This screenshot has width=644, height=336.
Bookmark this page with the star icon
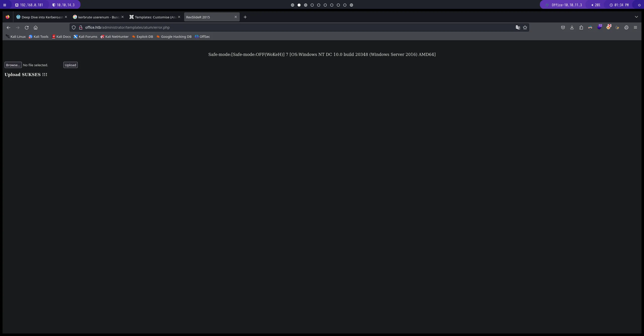click(x=525, y=27)
